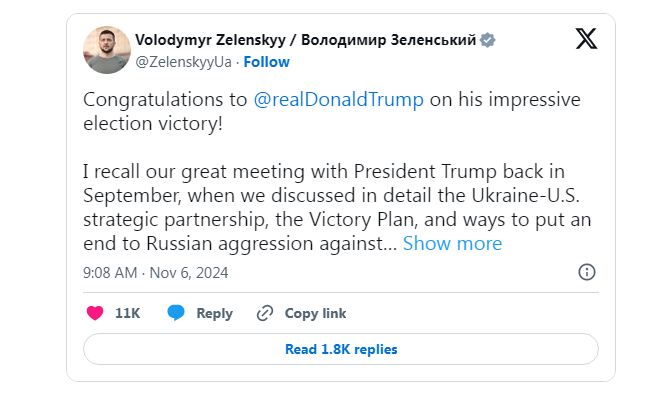Open the info icon beside the timestamp
Screen dimensions: 665x408
tap(587, 272)
